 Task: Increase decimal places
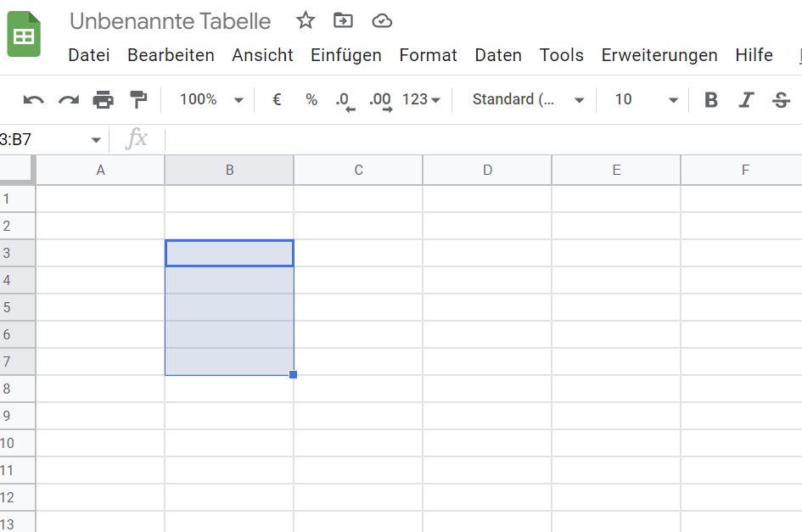(381, 101)
